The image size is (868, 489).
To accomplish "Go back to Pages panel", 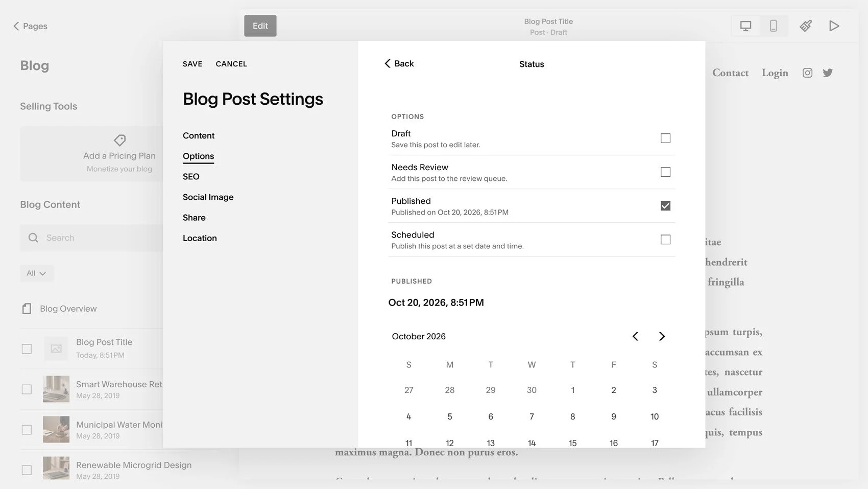I will tap(30, 26).
